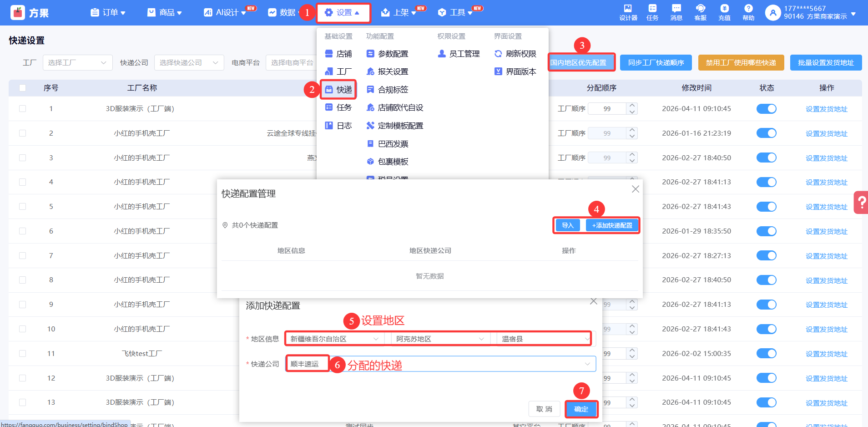Toggle status switch for 2026-01-16 21:23:19 row
868x427 pixels.
tap(767, 133)
